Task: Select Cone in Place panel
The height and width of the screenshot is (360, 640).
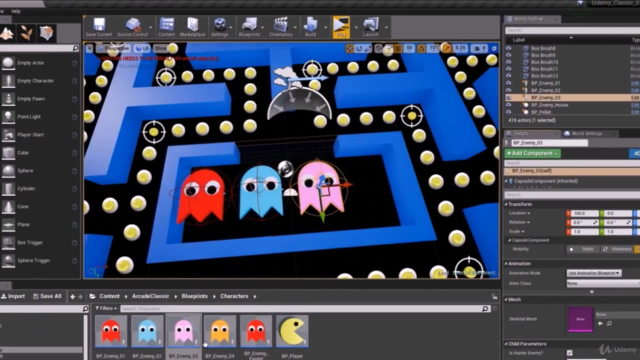Action: 40,207
